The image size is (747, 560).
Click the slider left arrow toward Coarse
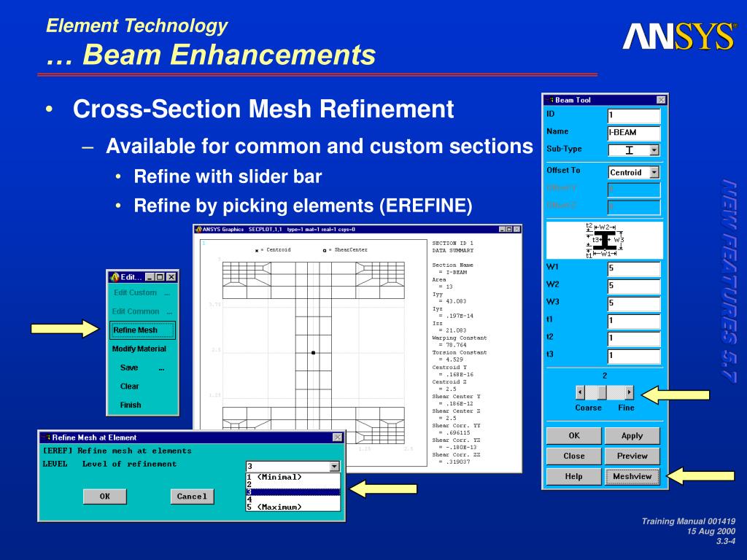(x=580, y=392)
